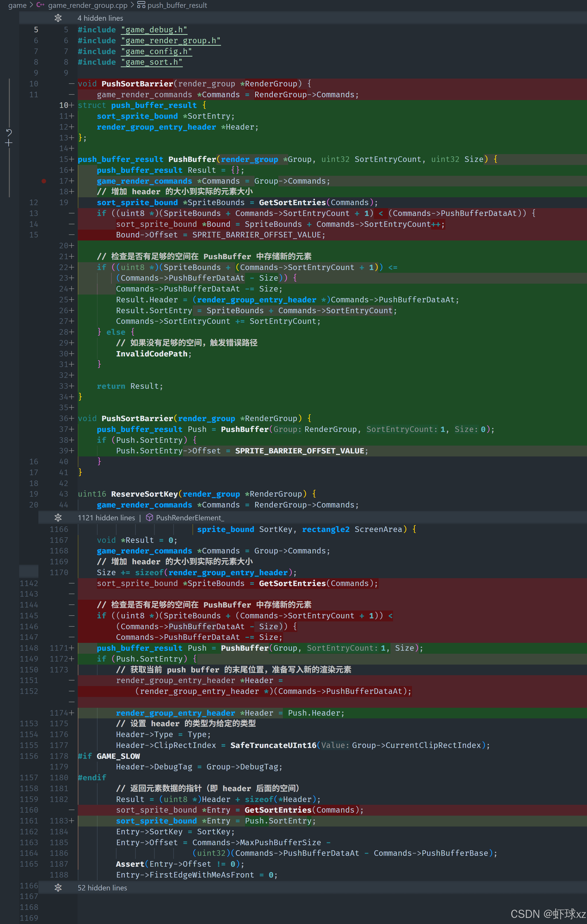Click the struct symbol icon before push_buffer_result
This screenshot has height=924, width=587.
tap(141, 5)
